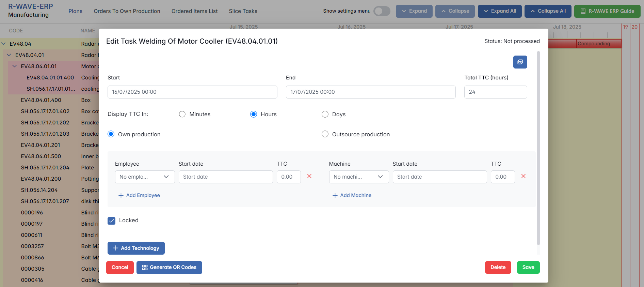
Task: Open the R-WAVE ERP Guide
Action: point(607,11)
